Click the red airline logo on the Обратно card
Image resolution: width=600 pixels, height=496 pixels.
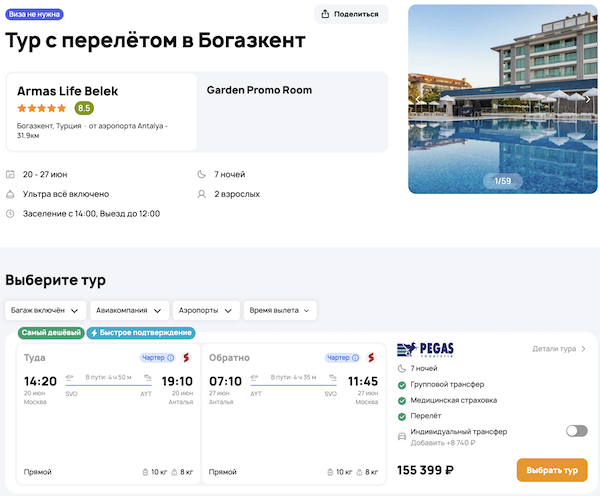pos(372,357)
